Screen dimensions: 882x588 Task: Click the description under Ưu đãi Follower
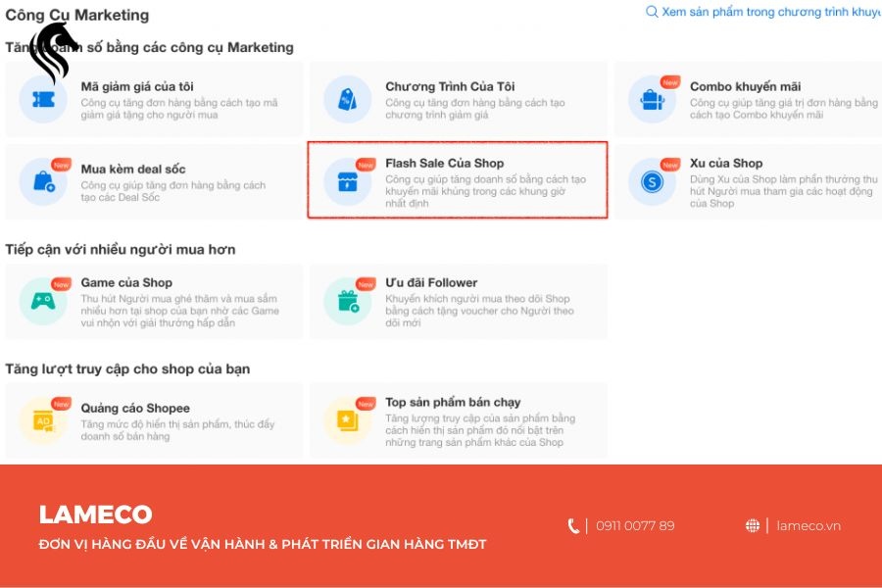(480, 311)
